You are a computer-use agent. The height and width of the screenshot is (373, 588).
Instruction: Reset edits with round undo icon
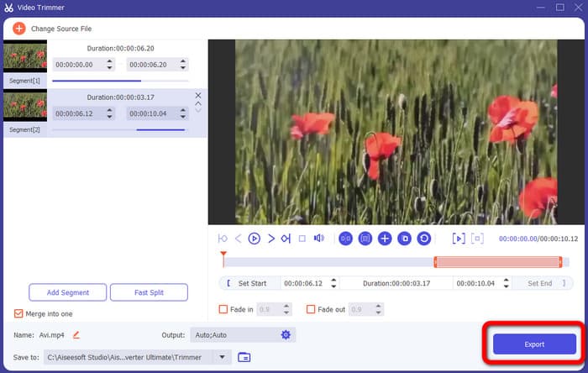pyautogui.click(x=424, y=239)
